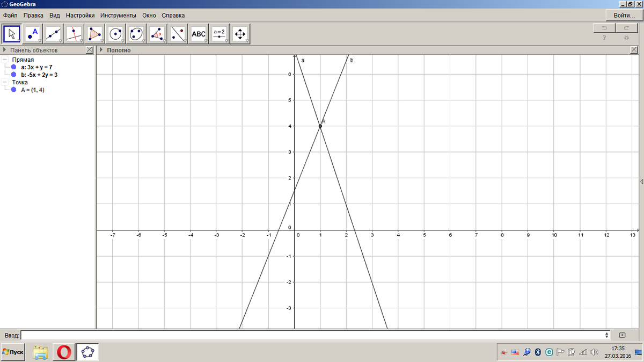Click the Пуск start button

click(14, 352)
